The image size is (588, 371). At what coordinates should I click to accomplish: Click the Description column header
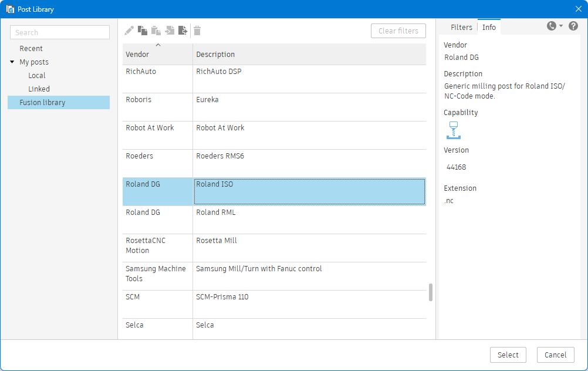pos(309,55)
